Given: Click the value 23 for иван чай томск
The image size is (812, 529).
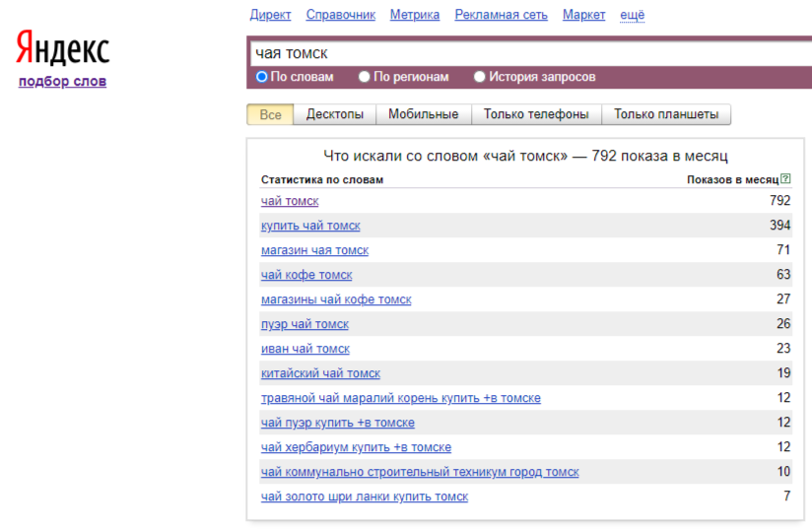Looking at the screenshot, I should click(783, 349).
